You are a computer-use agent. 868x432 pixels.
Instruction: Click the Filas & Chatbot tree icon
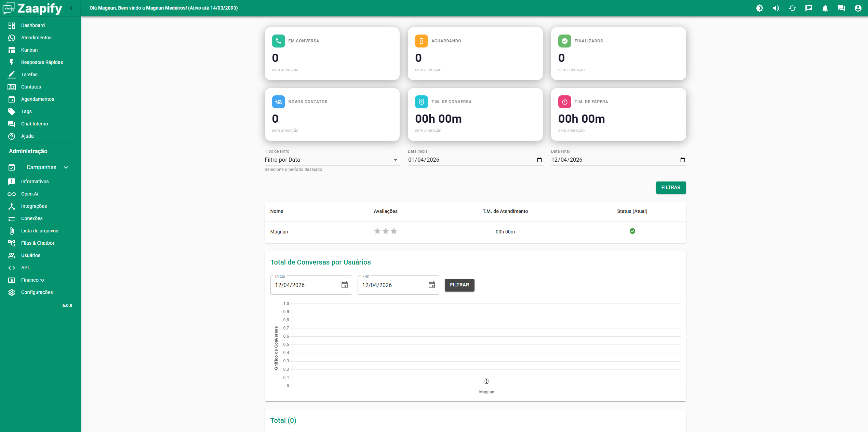pyautogui.click(x=12, y=243)
